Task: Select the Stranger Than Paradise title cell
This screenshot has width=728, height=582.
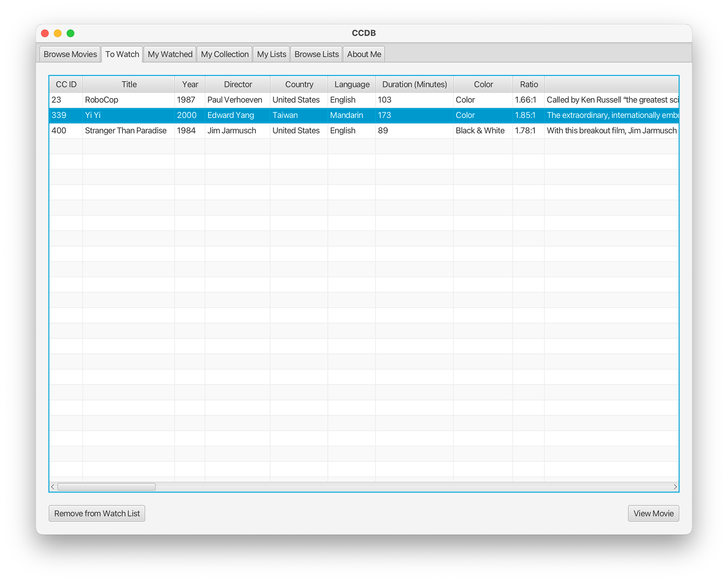Action: click(x=129, y=130)
